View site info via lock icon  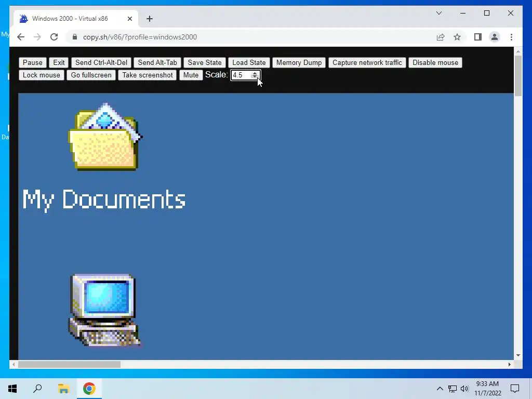(75, 37)
